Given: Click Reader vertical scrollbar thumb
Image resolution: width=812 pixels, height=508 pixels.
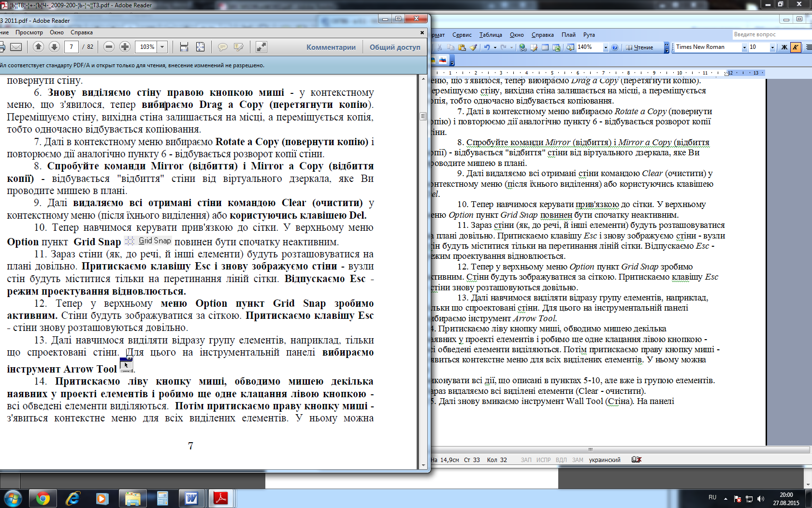Looking at the screenshot, I should click(x=423, y=116).
